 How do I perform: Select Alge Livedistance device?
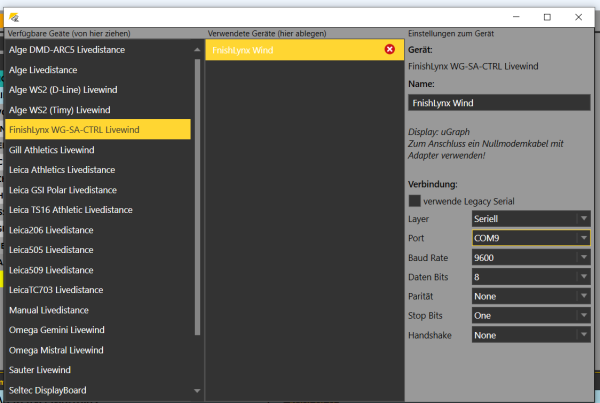[98, 70]
